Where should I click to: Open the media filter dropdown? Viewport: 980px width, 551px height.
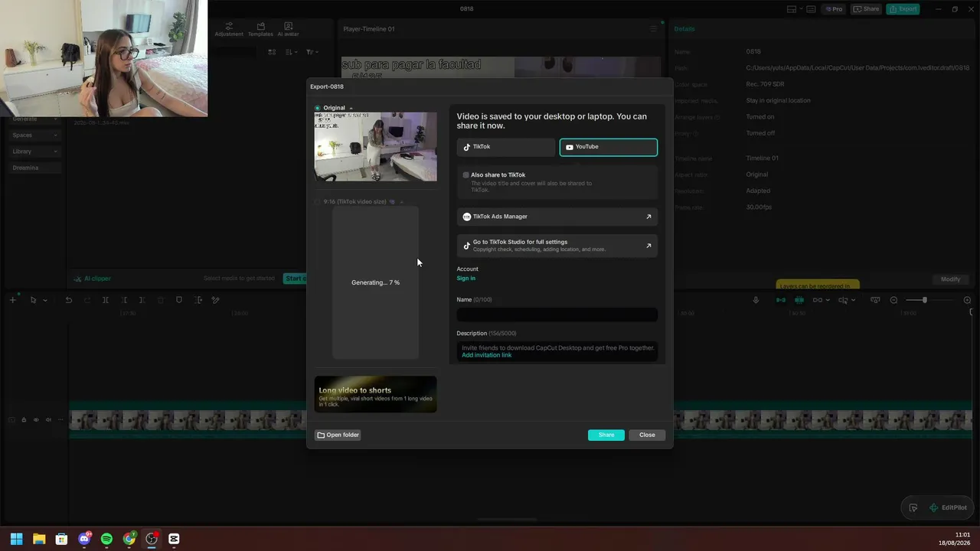point(312,52)
